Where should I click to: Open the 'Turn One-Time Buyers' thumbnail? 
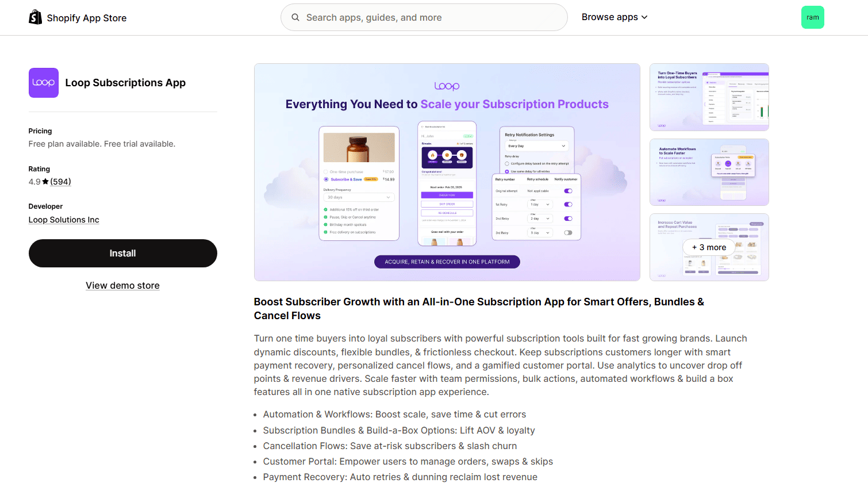tap(709, 97)
